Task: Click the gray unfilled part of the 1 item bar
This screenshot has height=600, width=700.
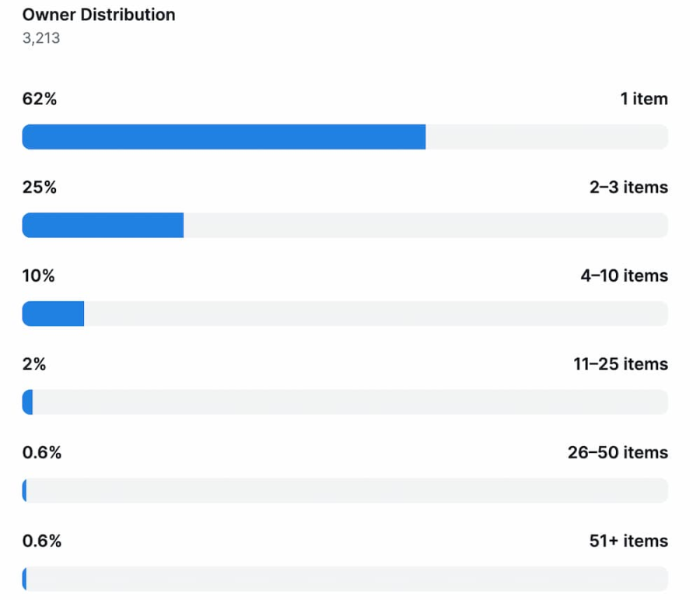Action: click(546, 137)
